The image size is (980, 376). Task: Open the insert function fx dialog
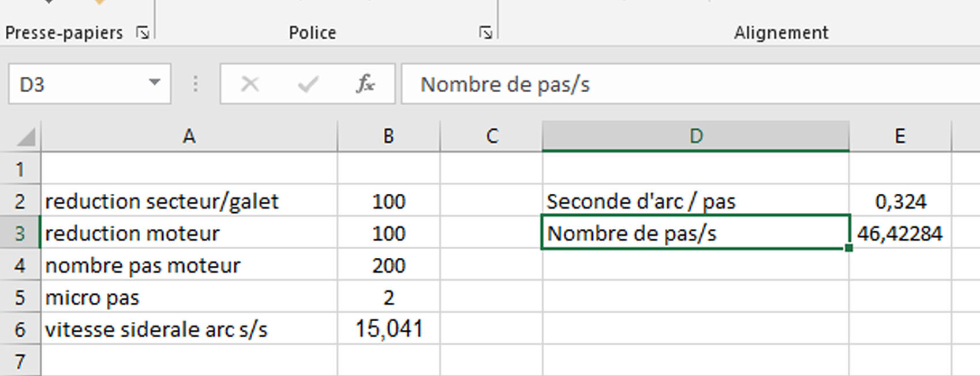click(365, 85)
